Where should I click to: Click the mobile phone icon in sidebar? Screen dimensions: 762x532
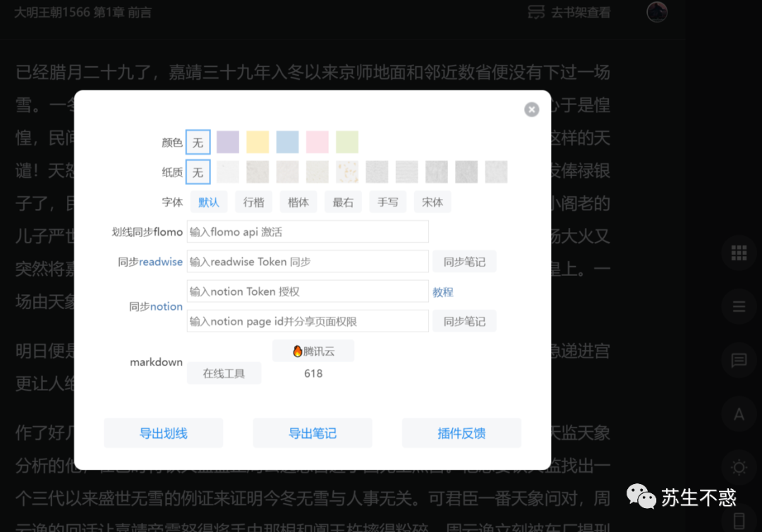[x=739, y=521]
